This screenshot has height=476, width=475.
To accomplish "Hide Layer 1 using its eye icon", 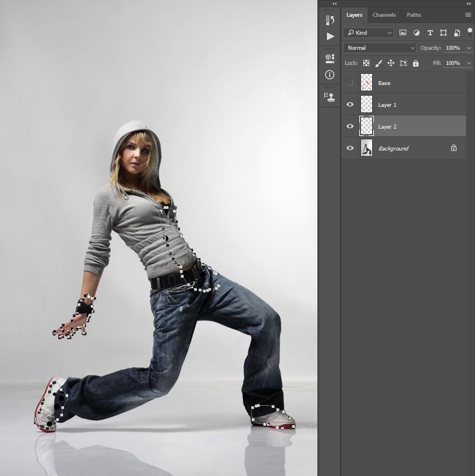I will click(350, 105).
